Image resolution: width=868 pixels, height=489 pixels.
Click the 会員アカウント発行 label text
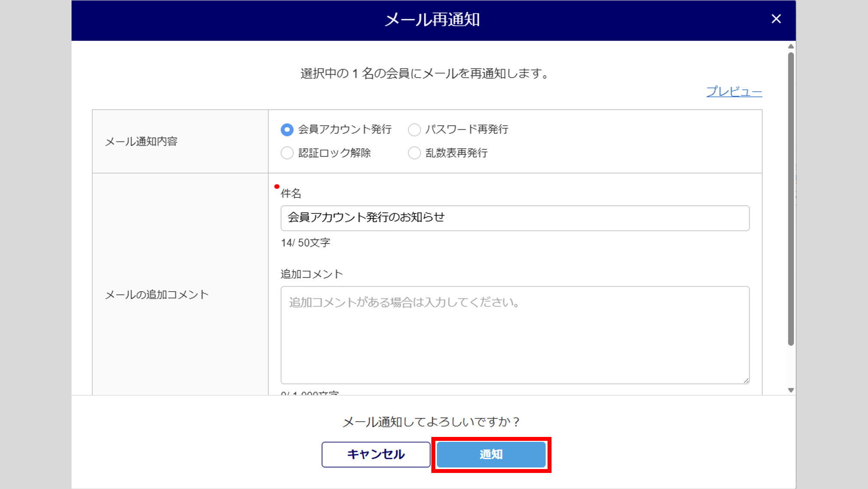click(x=345, y=129)
